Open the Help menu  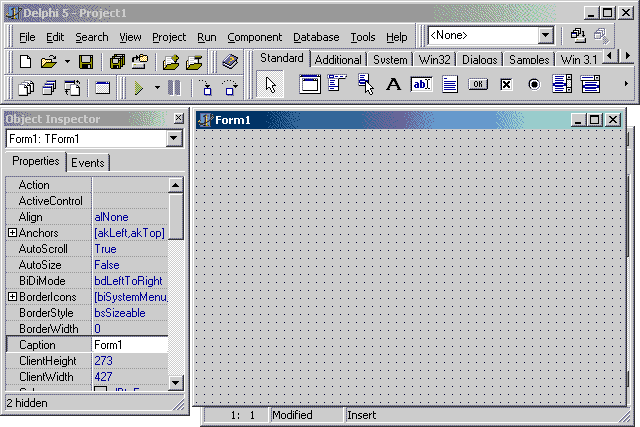pos(397,37)
